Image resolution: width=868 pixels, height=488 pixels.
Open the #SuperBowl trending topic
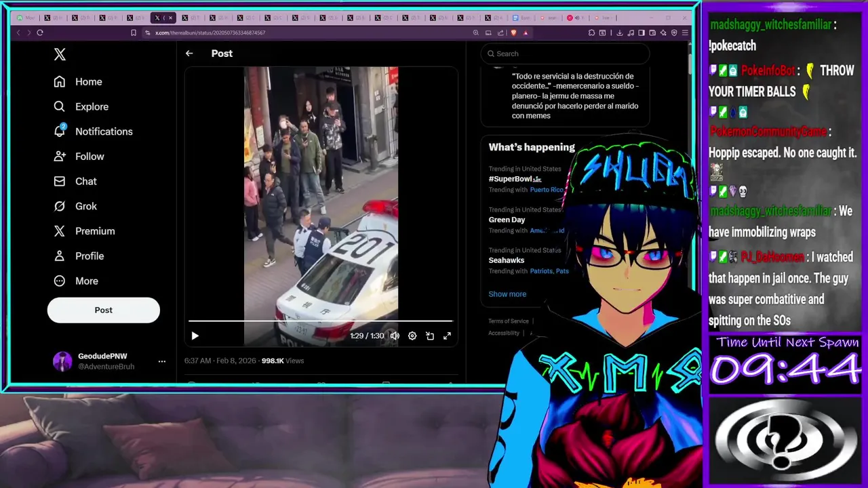pyautogui.click(x=515, y=179)
